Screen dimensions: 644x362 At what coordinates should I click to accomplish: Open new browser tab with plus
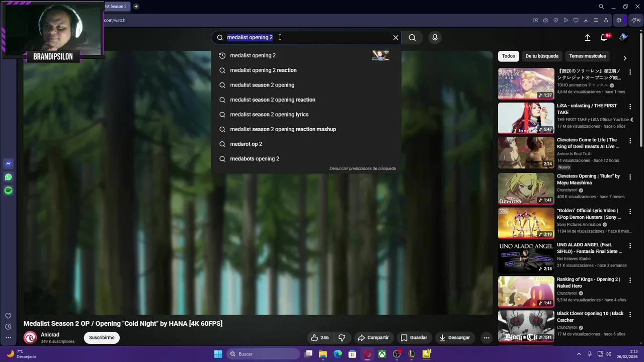pyautogui.click(x=136, y=7)
